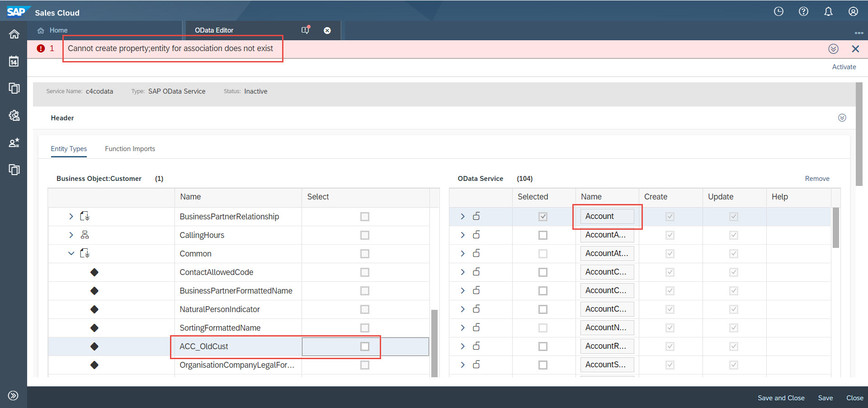The image size is (868, 408).
Task: Open the history clock icon in header
Action: point(778,12)
